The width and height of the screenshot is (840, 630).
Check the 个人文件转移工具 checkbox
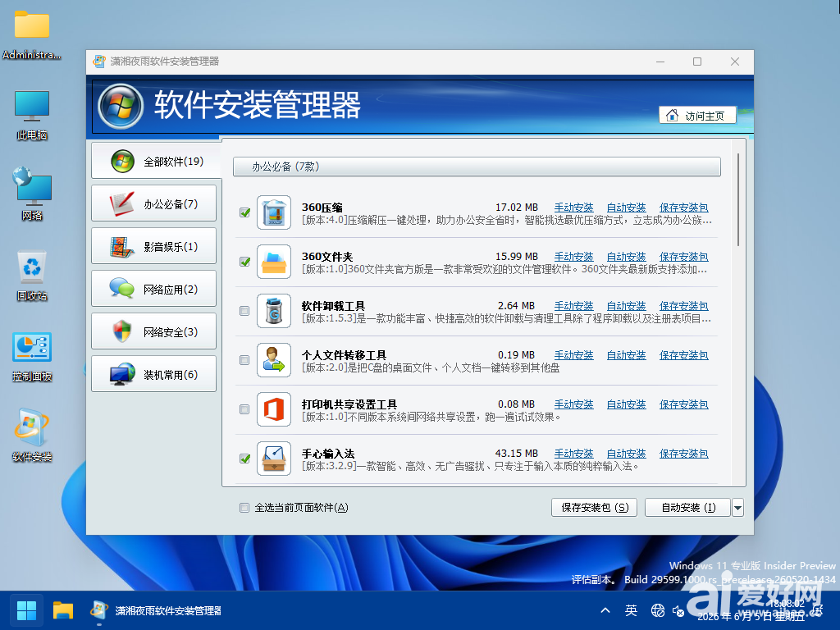[244, 361]
